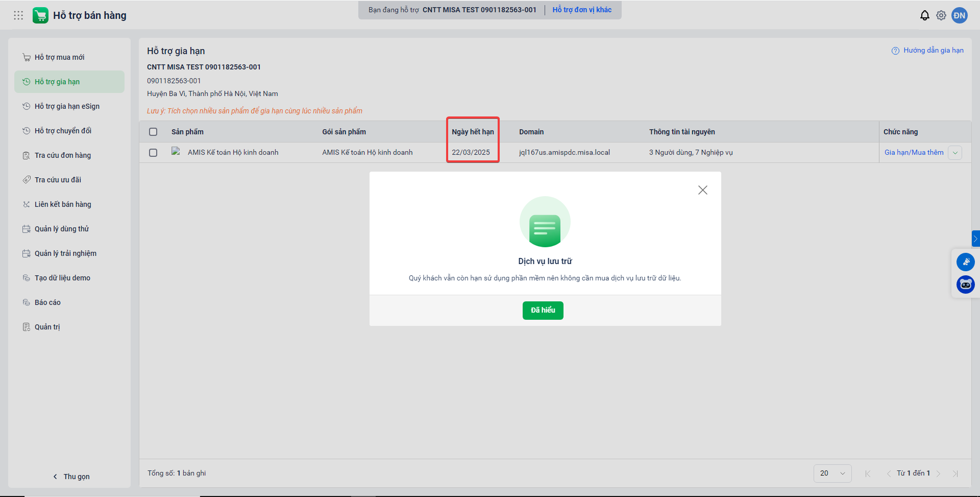Click the Hỗ trợ đơn vị khác link
980x497 pixels.
pos(582,10)
